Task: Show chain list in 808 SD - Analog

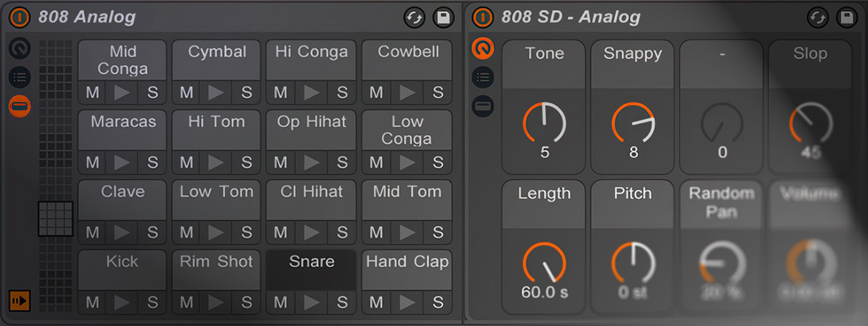Action: click(483, 78)
